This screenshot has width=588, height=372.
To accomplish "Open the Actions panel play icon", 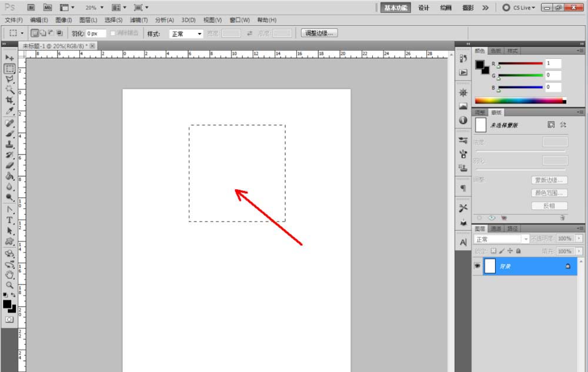I will pos(463,72).
